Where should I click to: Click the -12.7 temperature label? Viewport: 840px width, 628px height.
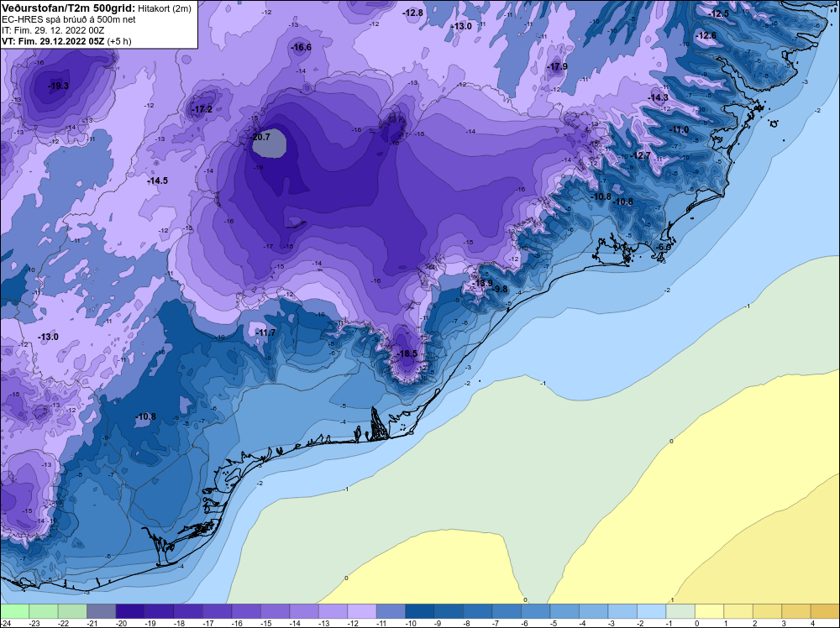(641, 155)
